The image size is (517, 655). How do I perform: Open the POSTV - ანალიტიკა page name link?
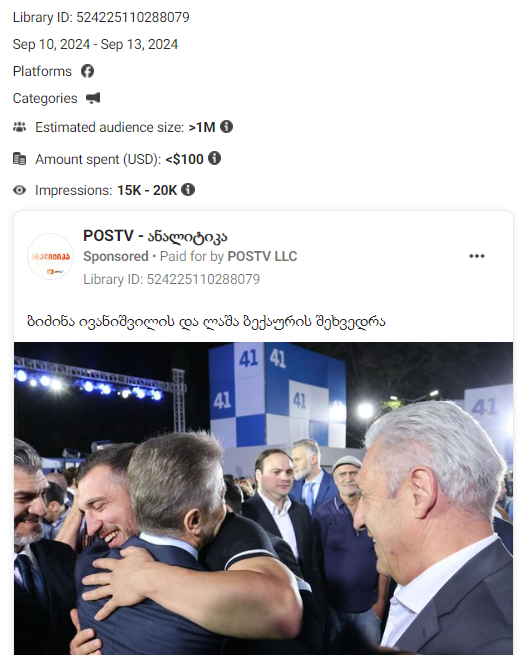point(155,236)
